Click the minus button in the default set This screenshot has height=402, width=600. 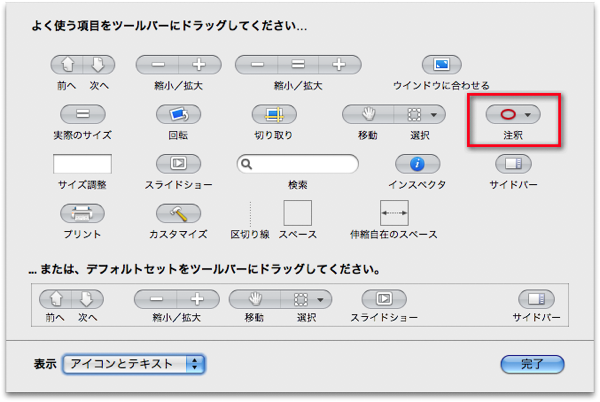156,299
